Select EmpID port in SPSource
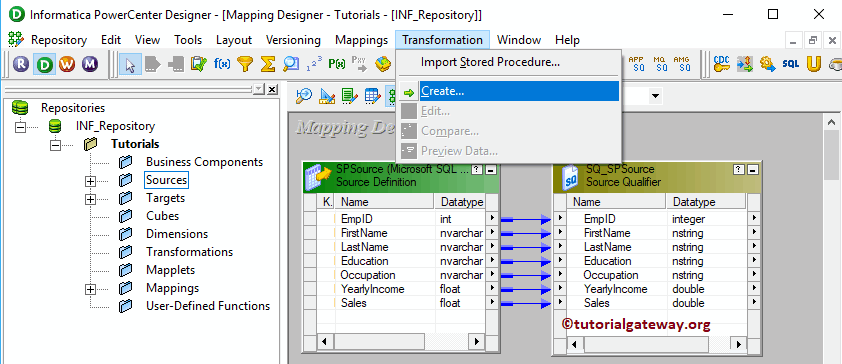Image resolution: width=842 pixels, height=364 pixels. 357,219
